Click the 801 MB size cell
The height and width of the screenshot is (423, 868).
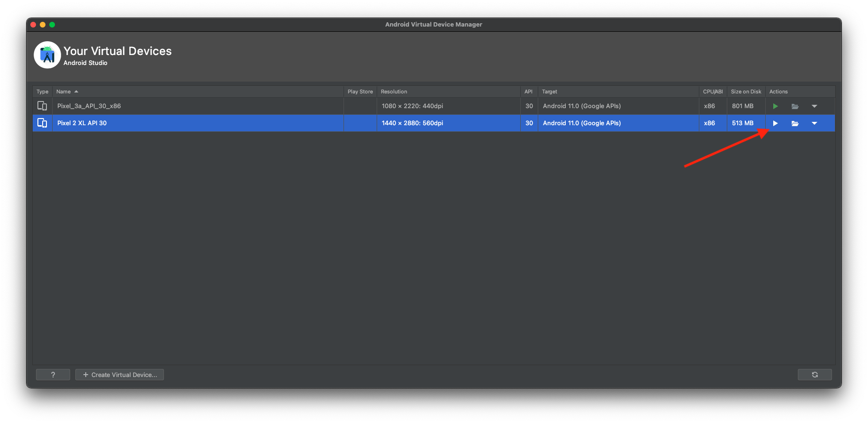point(746,106)
